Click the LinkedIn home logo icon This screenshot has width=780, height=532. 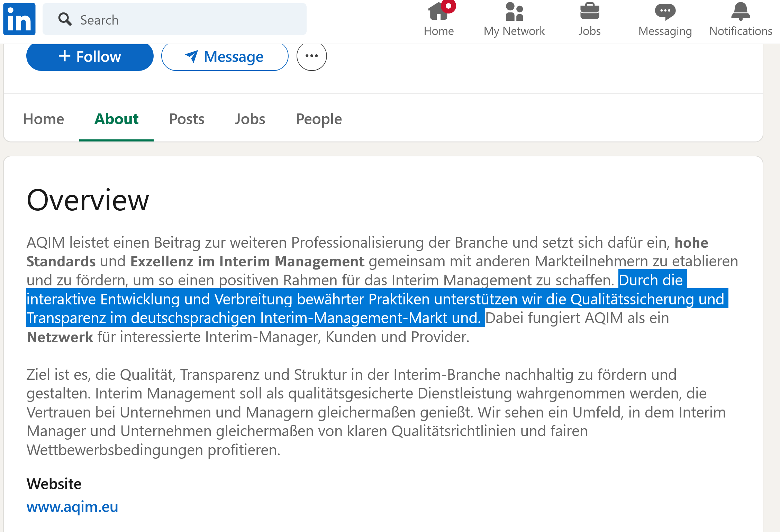click(20, 19)
